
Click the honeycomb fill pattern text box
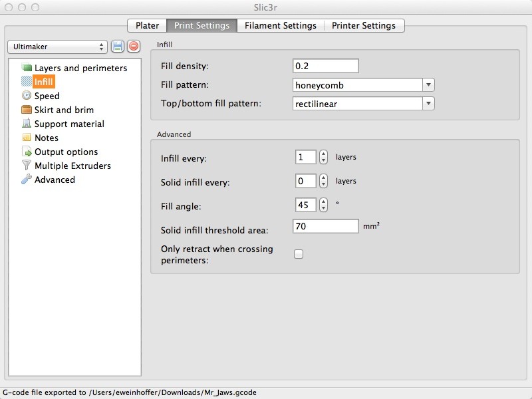(x=358, y=85)
